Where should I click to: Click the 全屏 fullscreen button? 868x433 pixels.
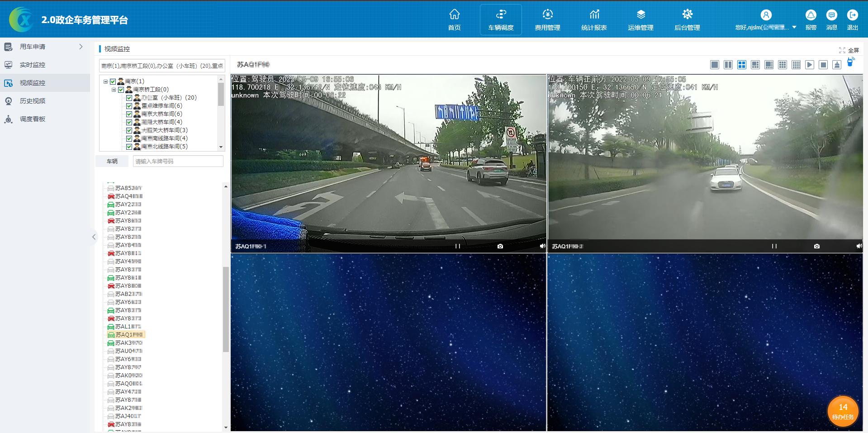point(849,50)
